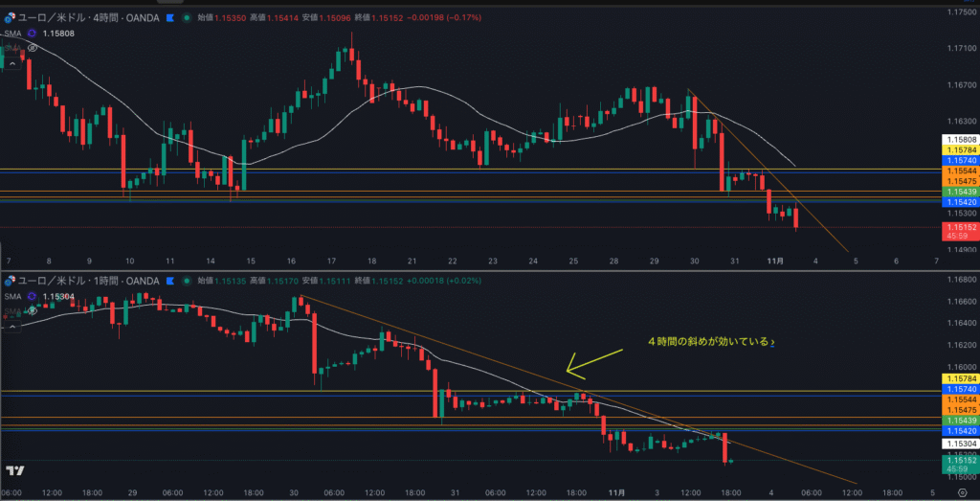Click the blue 1.15420 price label on upper axis

(x=961, y=203)
